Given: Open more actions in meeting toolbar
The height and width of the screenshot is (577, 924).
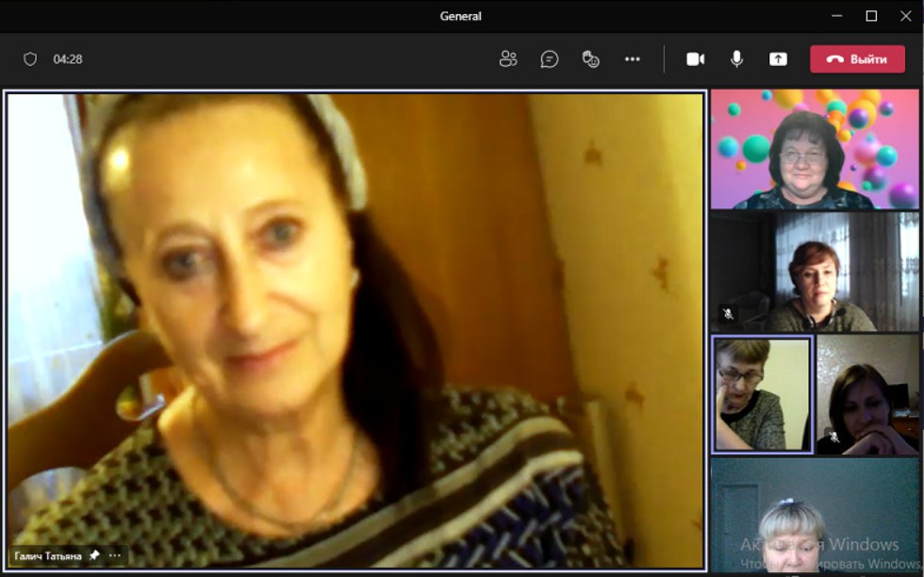Looking at the screenshot, I should point(633,59).
